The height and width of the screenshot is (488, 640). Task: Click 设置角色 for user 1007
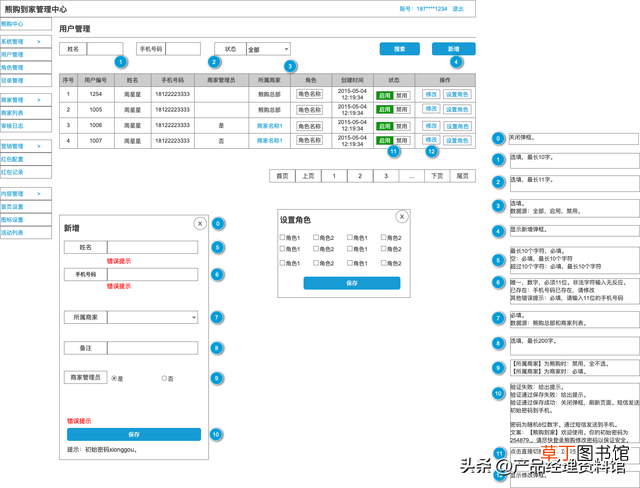click(457, 140)
